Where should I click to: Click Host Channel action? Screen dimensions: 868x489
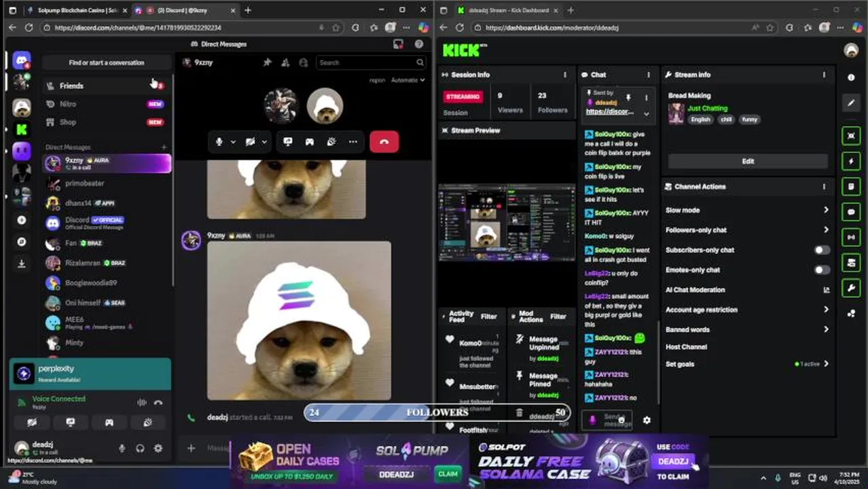[686, 347]
